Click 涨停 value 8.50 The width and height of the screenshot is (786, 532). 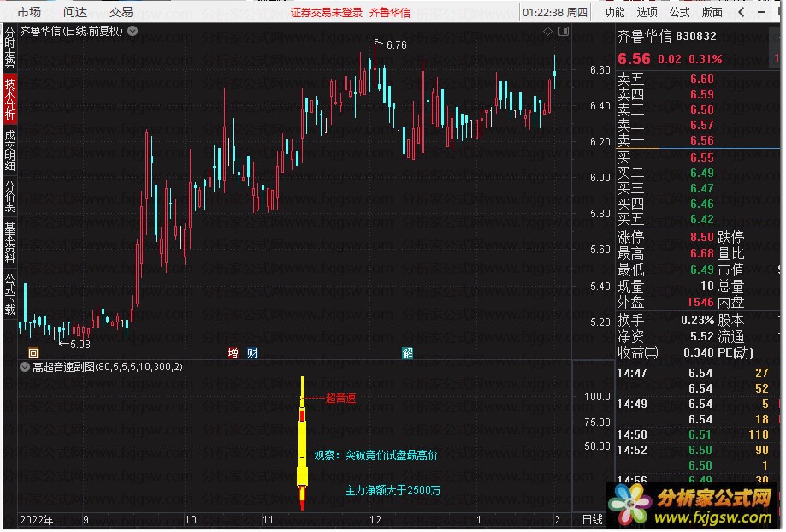(702, 237)
